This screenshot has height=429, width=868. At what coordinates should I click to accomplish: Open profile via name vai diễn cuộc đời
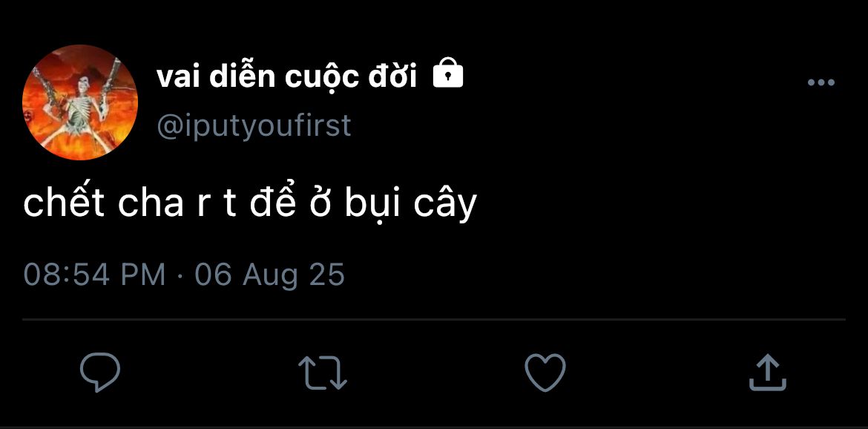click(x=287, y=76)
